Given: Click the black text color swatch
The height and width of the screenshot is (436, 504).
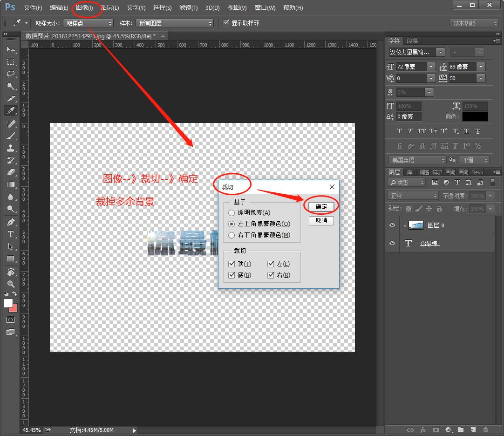Looking at the screenshot, I should coord(475,116).
